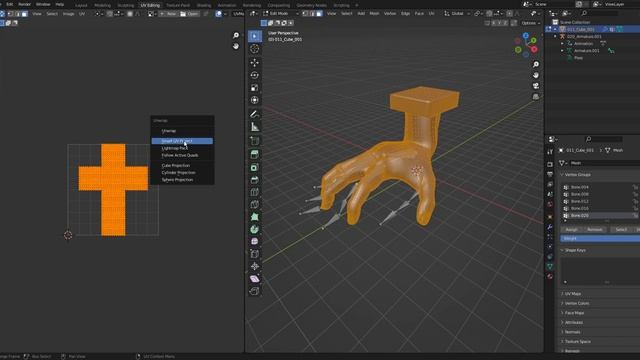Select the Edge Slide tool
Screen dimensions: 640x360
coord(255,254)
